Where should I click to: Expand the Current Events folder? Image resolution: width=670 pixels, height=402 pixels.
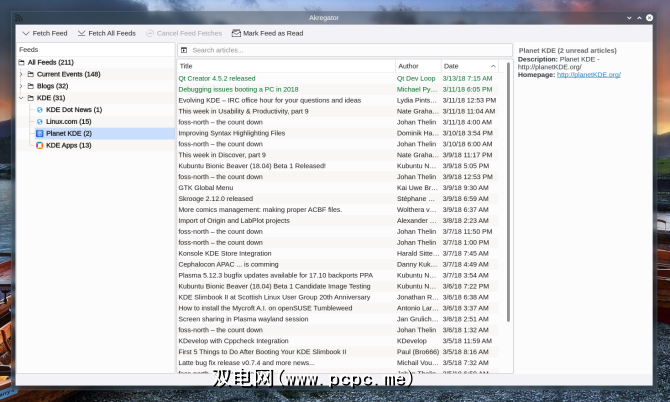(21, 74)
